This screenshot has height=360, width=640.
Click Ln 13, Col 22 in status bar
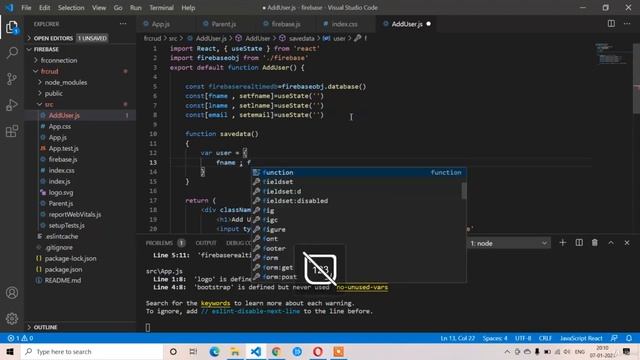[x=458, y=338]
